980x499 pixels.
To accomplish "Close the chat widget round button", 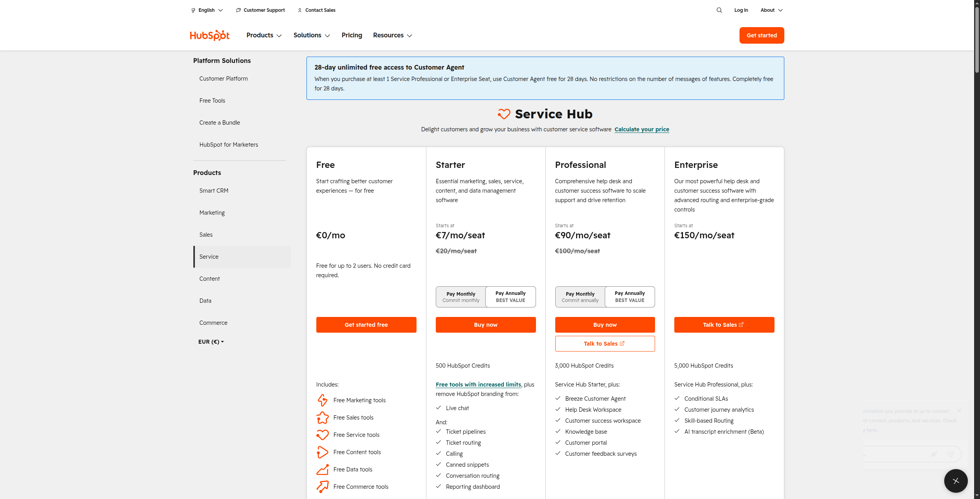I will 956,481.
